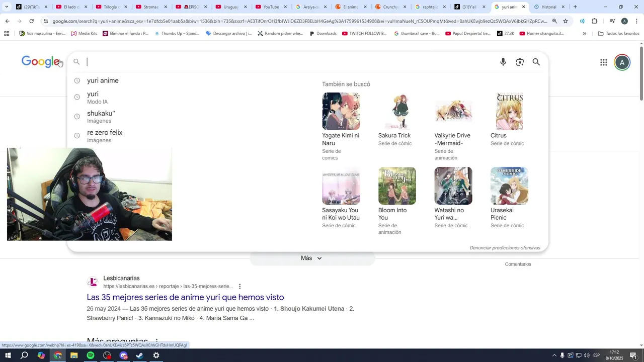Open "Todos los favoritos" folder
Image resolution: width=644 pixels, height=362 pixels.
[618, 34]
